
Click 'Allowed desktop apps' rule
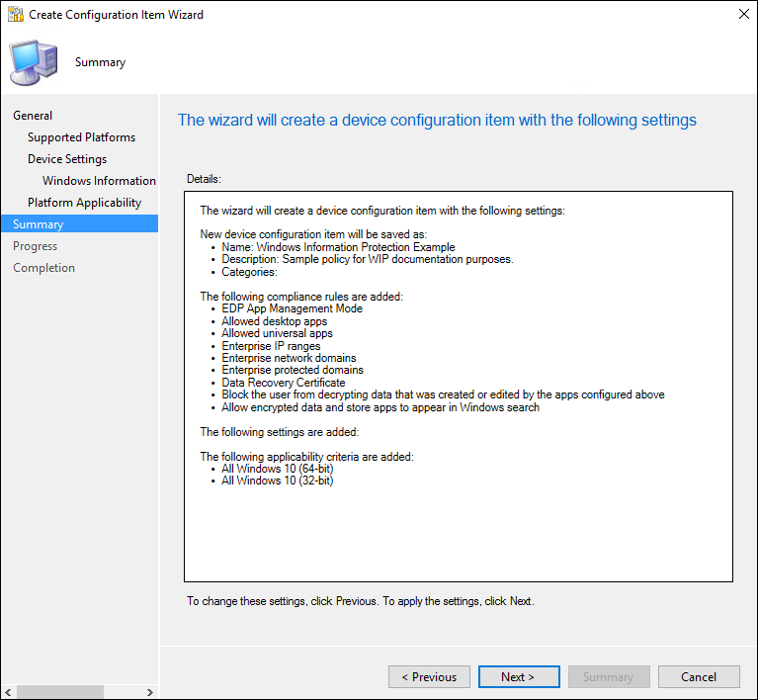pyautogui.click(x=274, y=321)
